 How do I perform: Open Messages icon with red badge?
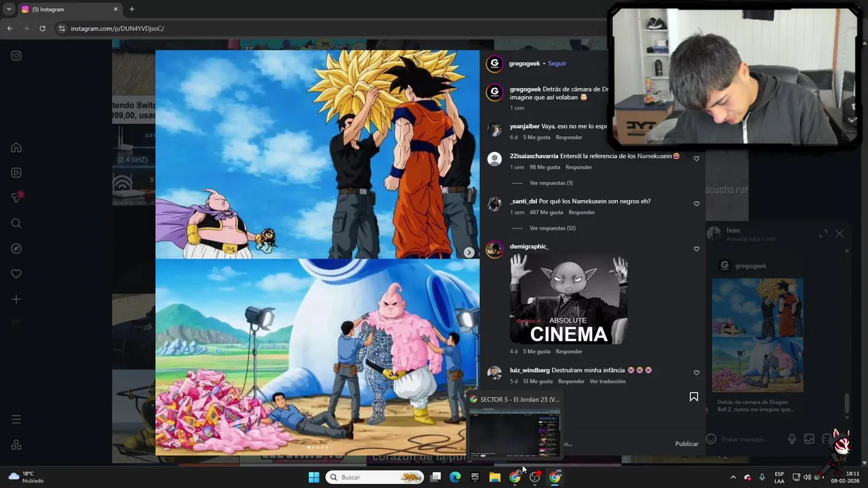pyautogui.click(x=17, y=197)
